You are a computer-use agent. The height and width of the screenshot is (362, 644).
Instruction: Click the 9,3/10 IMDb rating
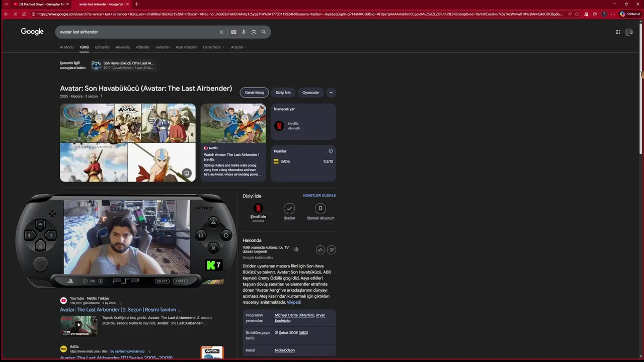328,161
